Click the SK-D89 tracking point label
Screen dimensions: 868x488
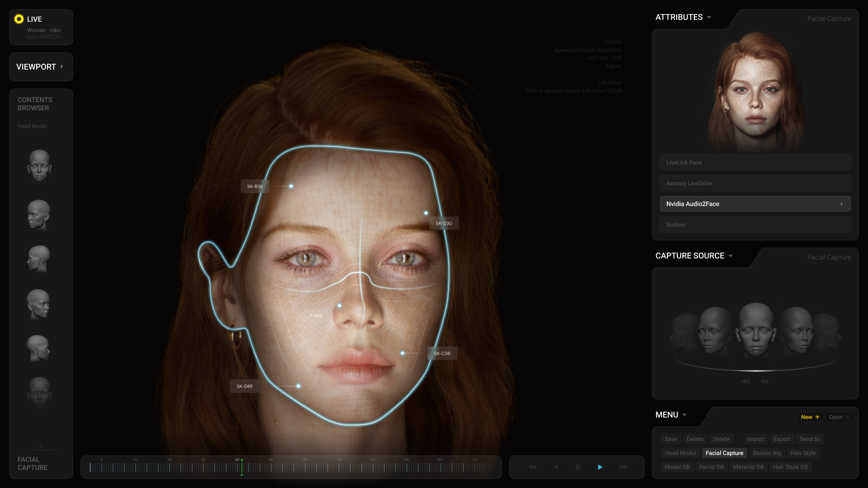[x=245, y=386]
